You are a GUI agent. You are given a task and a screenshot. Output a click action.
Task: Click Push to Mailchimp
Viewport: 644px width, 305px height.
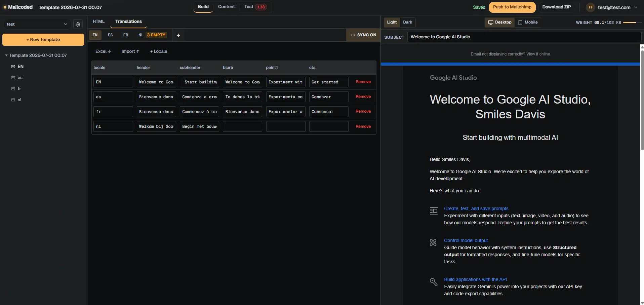point(512,7)
